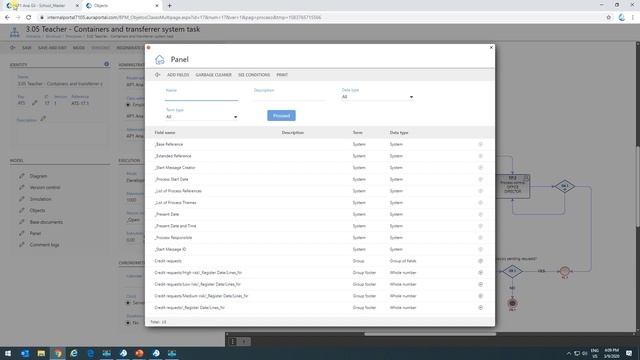The image size is (640, 360).
Task: Click GARBAGE CLEANER in the Panel toolbar
Action: pos(213,75)
